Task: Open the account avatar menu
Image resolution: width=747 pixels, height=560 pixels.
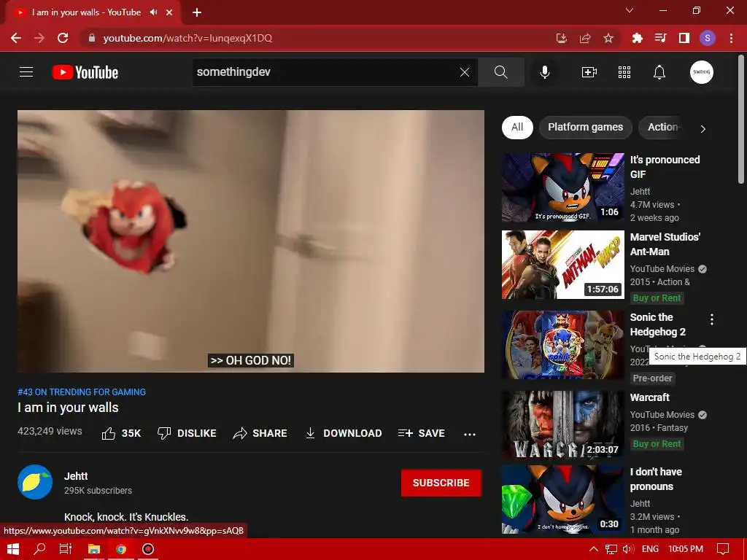Action: click(701, 72)
